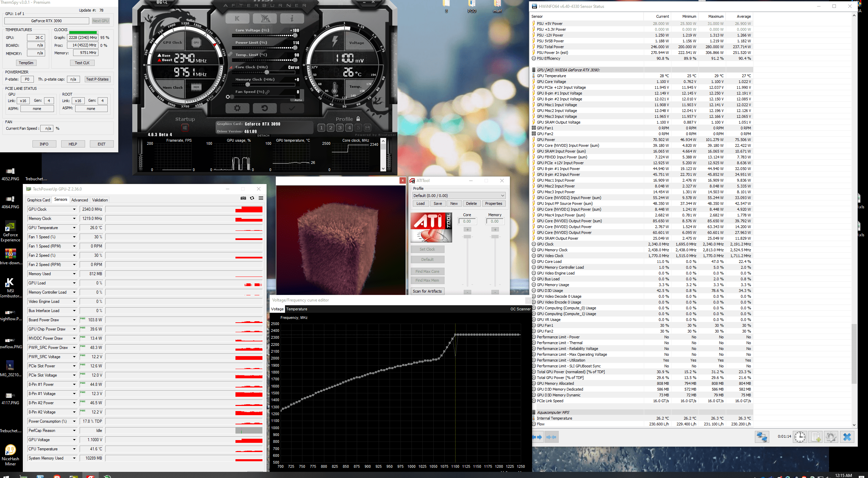The image size is (868, 478).
Task: Click DETACH under the Afterburner panel
Action: point(263,136)
